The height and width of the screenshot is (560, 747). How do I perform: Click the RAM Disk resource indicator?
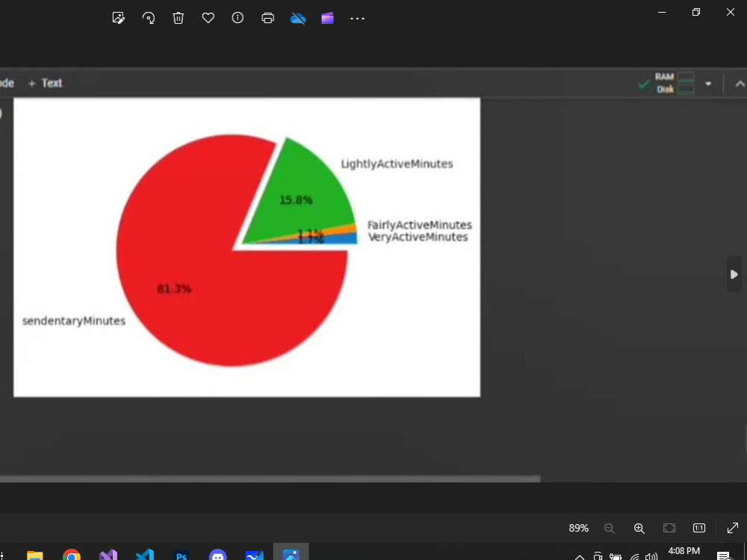pyautogui.click(x=675, y=84)
